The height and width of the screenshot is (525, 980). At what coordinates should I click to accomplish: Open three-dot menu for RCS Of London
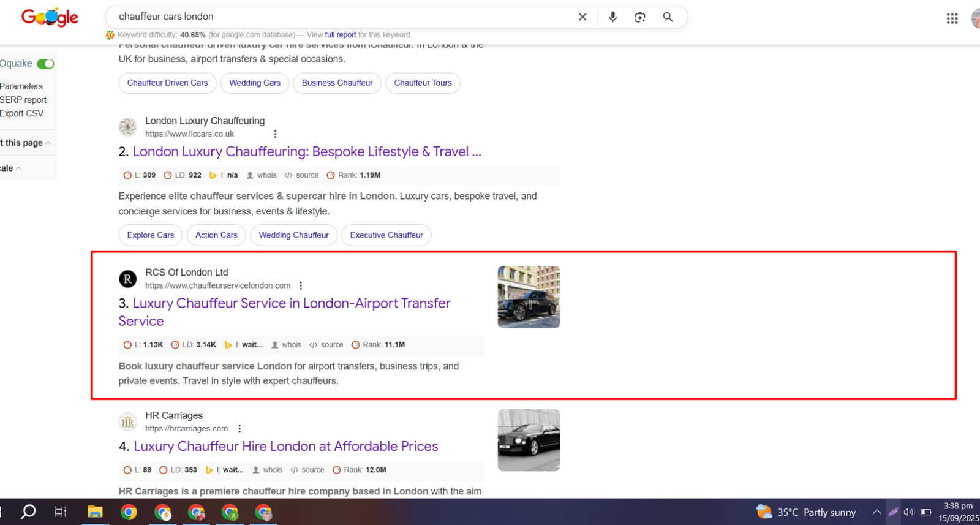[x=301, y=285]
